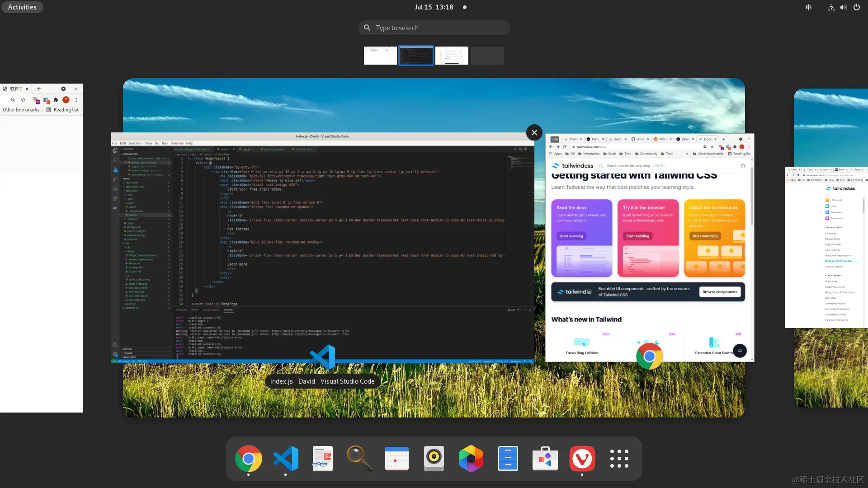Open the GitHub icon in Tailwind navbar
868x488 pixels.
tap(743, 166)
